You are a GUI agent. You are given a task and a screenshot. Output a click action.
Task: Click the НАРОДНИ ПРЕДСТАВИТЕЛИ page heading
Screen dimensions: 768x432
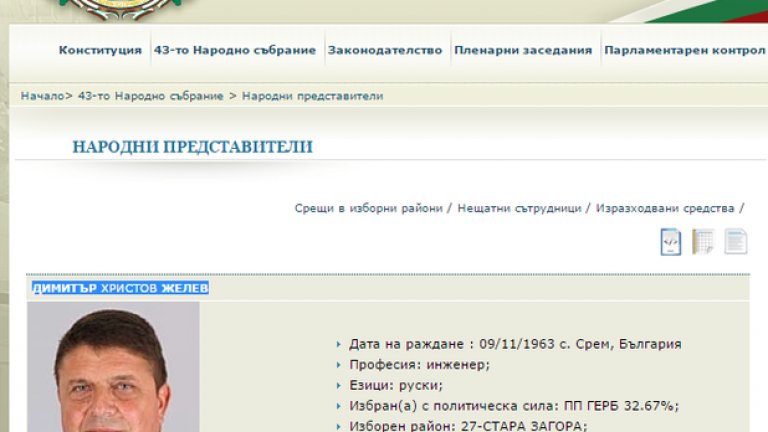pyautogui.click(x=192, y=147)
